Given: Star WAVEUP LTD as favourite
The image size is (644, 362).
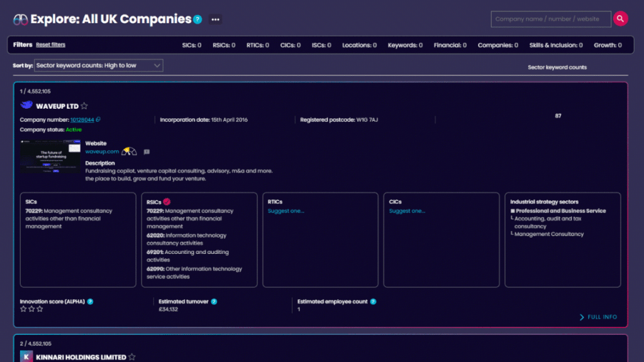Looking at the screenshot, I should 84,106.
